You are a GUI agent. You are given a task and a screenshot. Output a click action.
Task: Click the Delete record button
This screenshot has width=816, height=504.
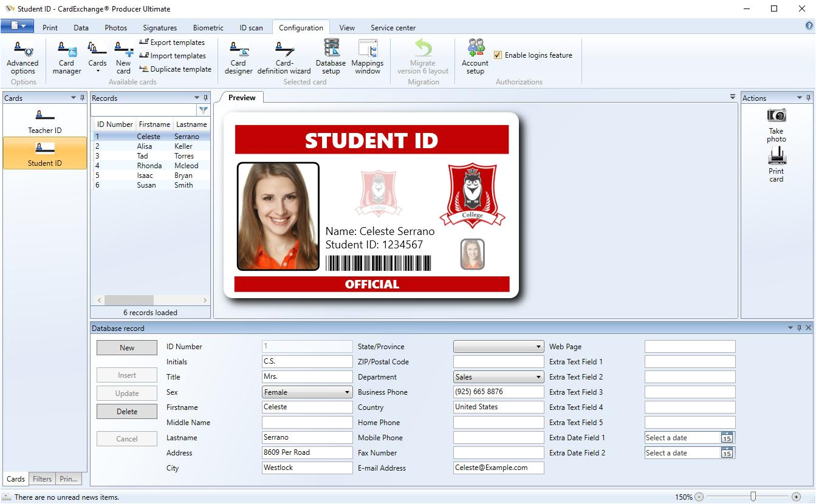pos(127,412)
